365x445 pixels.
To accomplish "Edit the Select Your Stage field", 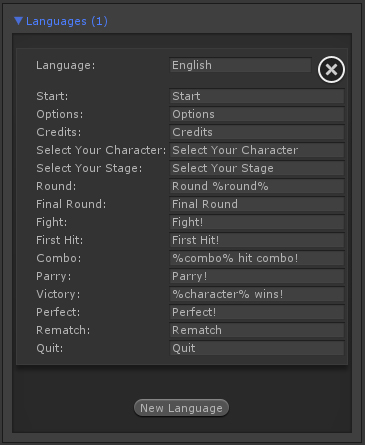I will (x=257, y=168).
